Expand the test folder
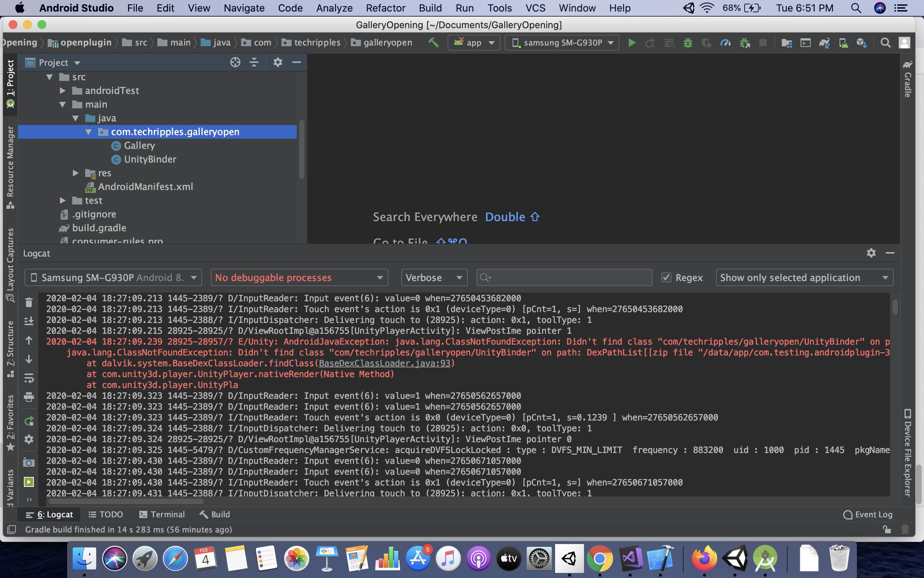924x578 pixels. tap(62, 200)
